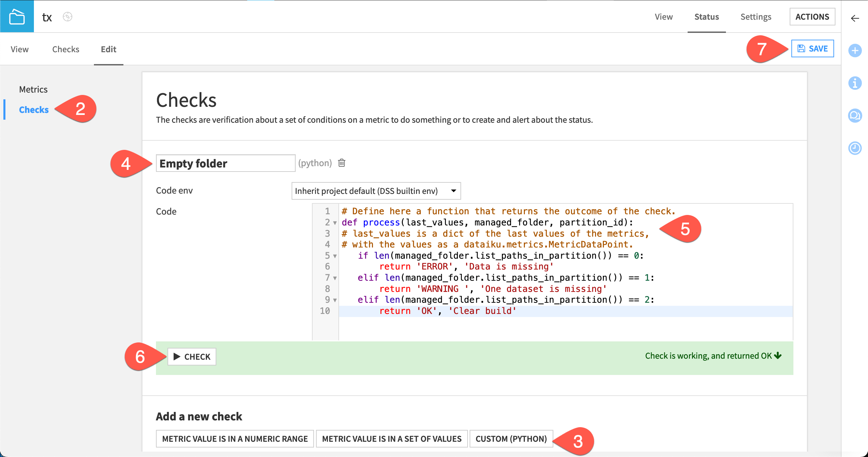Open the timeline clock icon in the sidebar
Screen dimensions: 868x457
(855, 148)
